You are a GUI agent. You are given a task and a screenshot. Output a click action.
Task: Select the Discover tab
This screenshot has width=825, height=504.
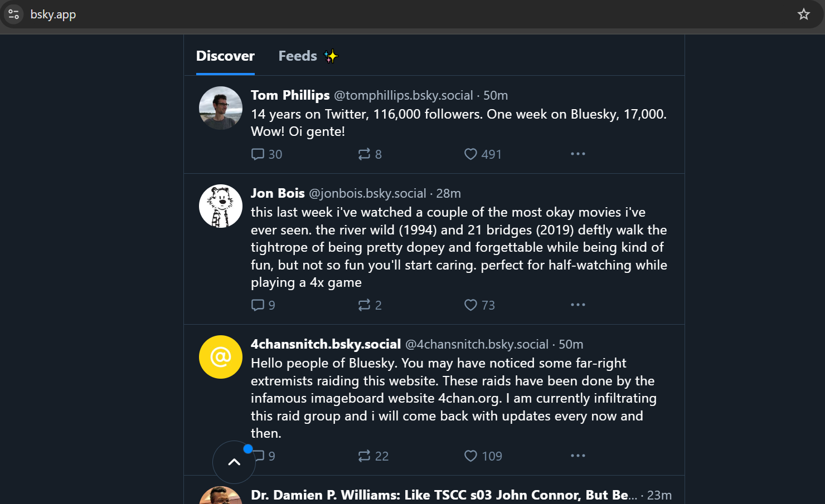225,56
